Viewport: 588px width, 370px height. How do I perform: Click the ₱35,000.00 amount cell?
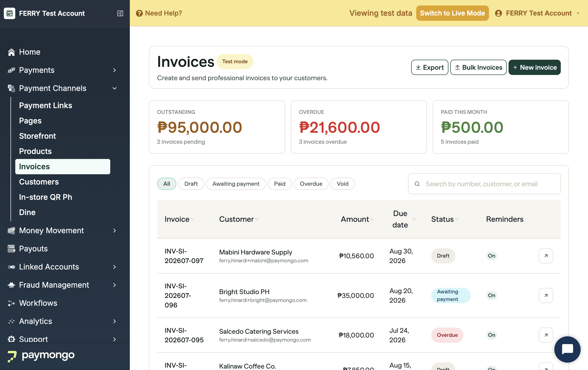356,296
